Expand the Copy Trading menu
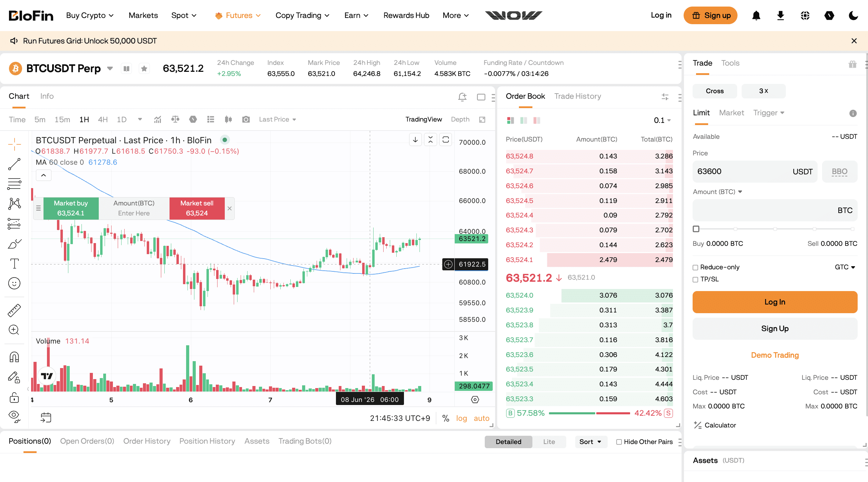The height and width of the screenshot is (482, 868). click(302, 16)
